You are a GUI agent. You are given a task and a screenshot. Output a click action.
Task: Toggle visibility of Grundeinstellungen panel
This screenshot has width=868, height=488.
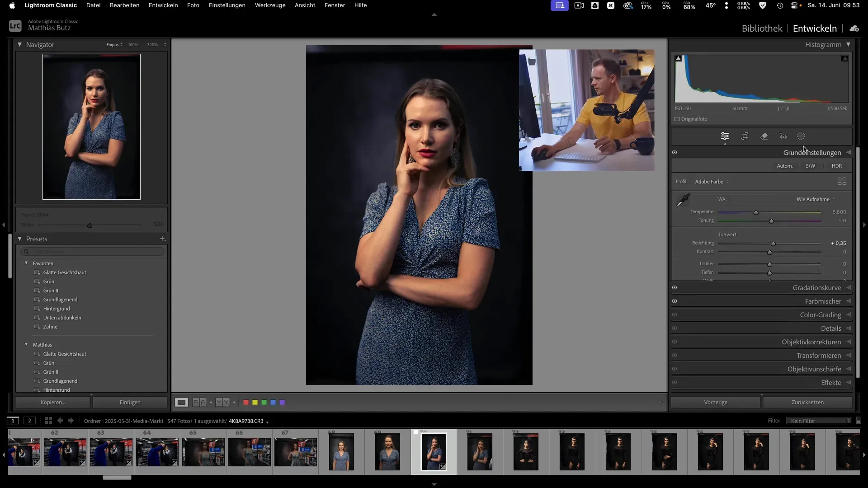click(675, 152)
